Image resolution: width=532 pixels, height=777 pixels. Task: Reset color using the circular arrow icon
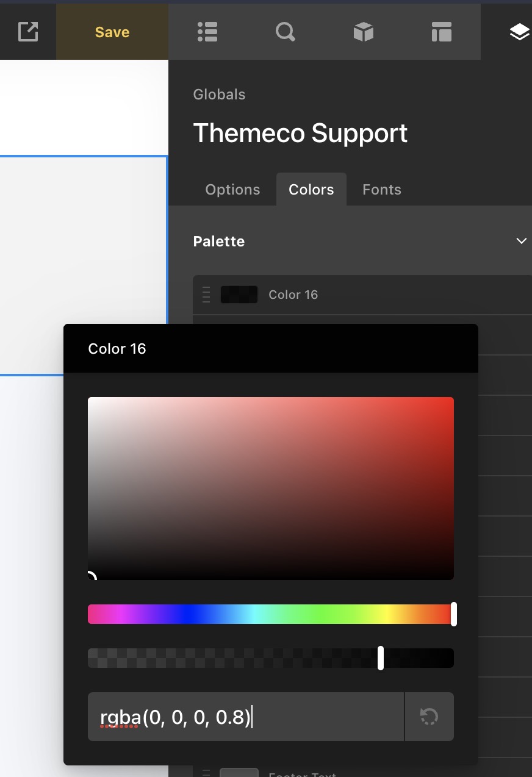click(x=429, y=717)
